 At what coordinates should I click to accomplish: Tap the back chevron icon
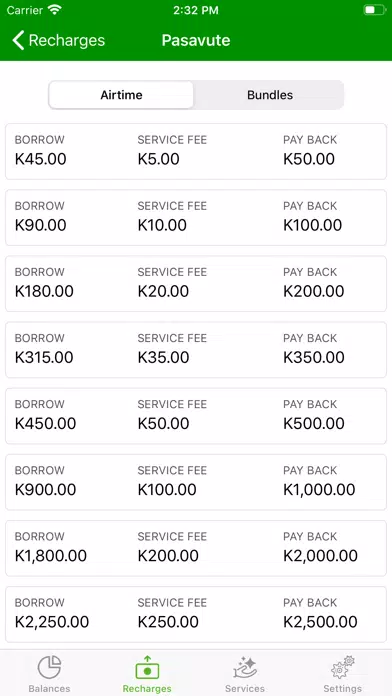click(x=18, y=40)
